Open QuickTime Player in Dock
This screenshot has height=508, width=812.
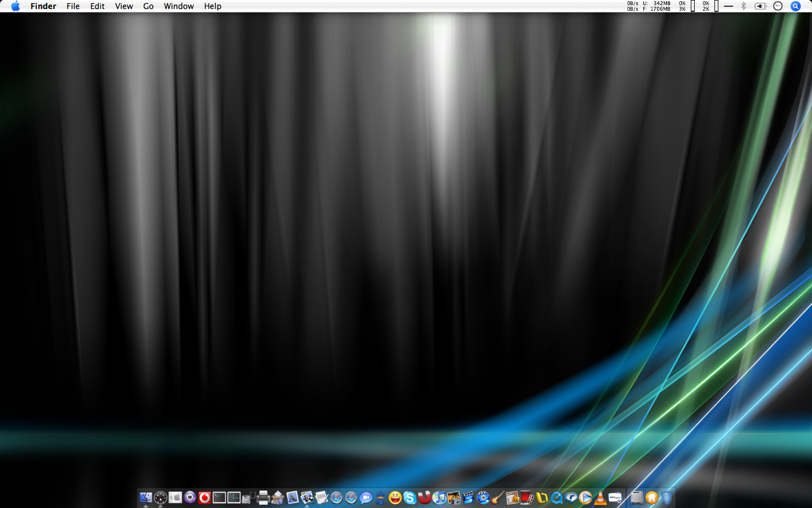tap(557, 497)
